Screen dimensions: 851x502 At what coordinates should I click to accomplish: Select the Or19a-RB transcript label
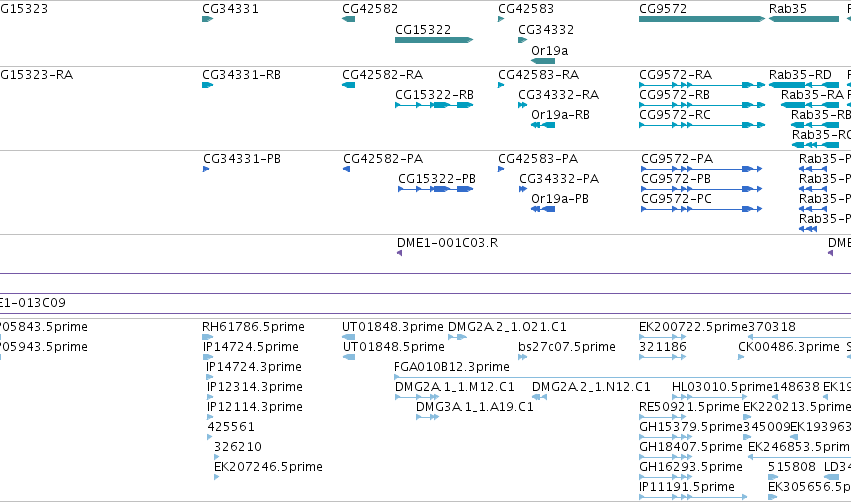(560, 115)
